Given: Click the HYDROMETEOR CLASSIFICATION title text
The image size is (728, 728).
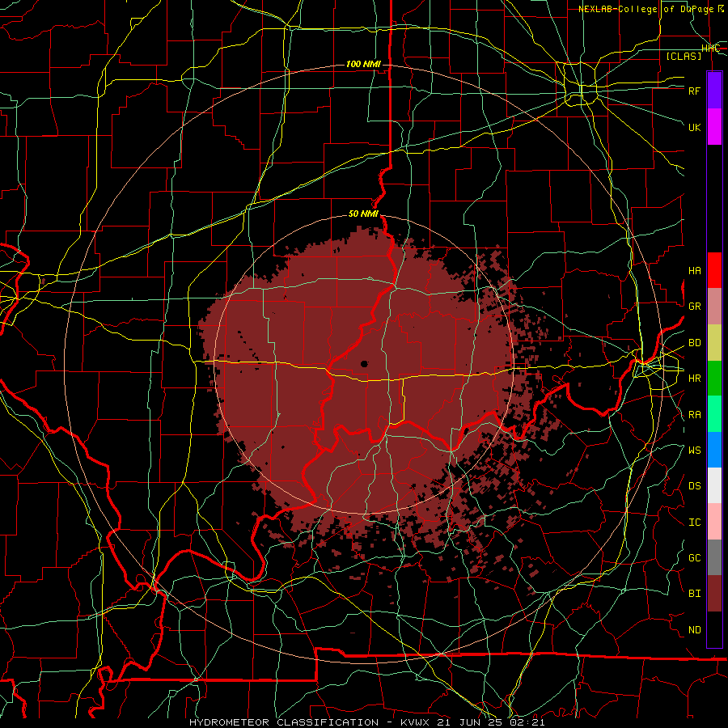Looking at the screenshot, I should click(284, 722).
